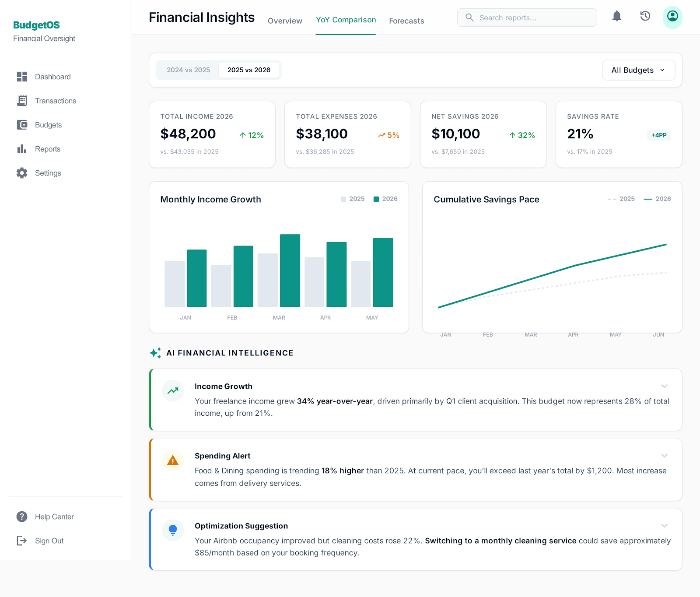Click the Help Center question mark icon
The image size is (700, 597).
pyautogui.click(x=22, y=516)
